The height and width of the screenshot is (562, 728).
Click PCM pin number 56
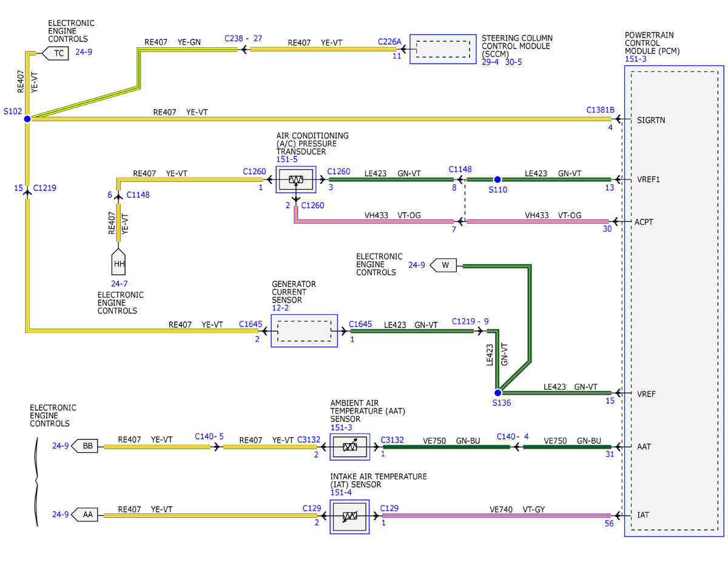coord(609,523)
